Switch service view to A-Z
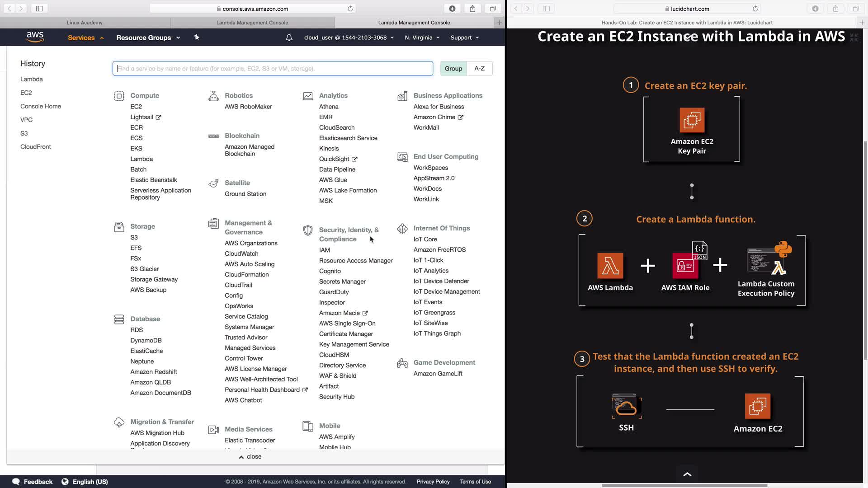 pos(479,68)
